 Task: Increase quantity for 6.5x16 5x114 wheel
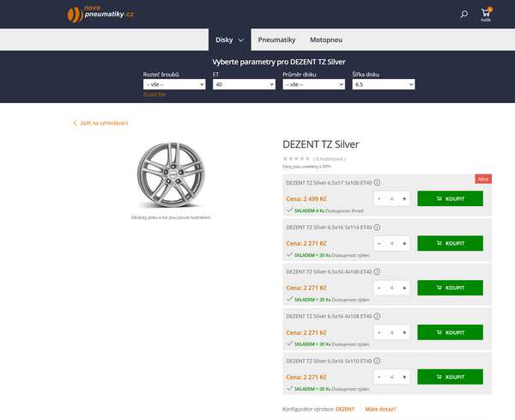[x=404, y=244]
